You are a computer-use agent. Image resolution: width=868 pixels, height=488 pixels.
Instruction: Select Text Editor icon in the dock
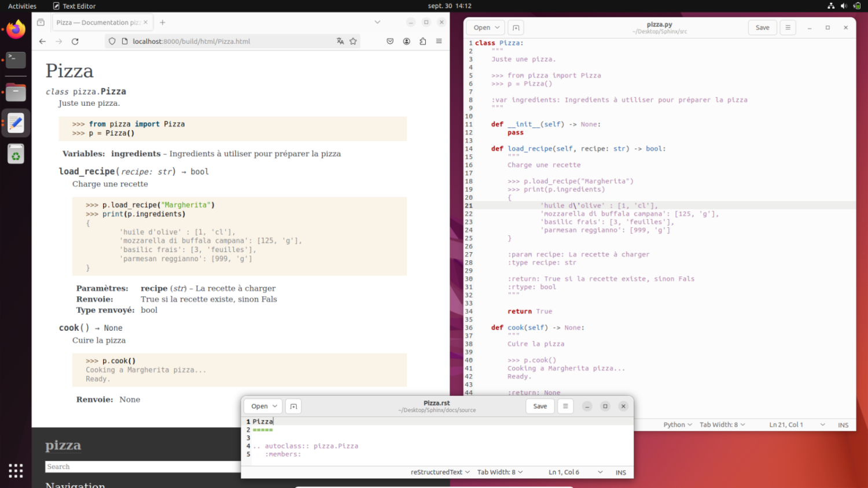point(16,123)
